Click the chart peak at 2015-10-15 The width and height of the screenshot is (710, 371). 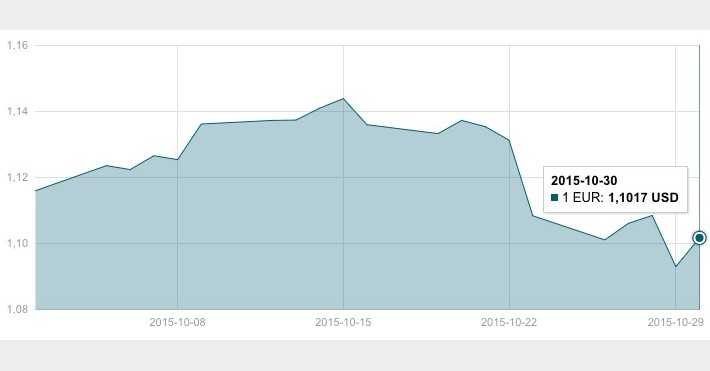(343, 99)
